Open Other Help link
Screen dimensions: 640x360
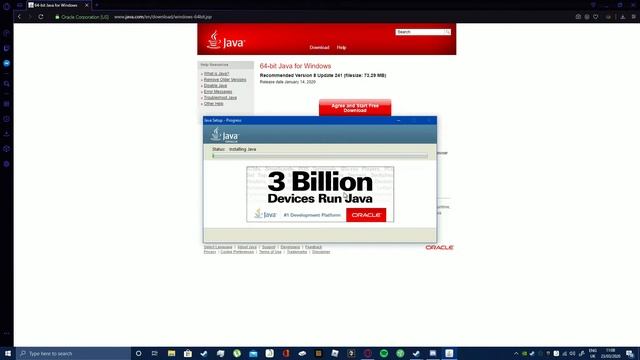point(213,104)
